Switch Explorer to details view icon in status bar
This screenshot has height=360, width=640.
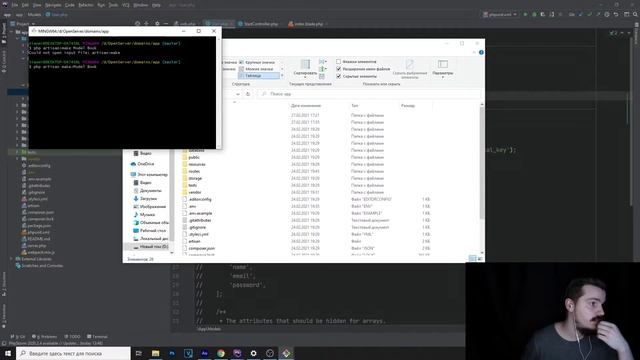tap(472, 258)
